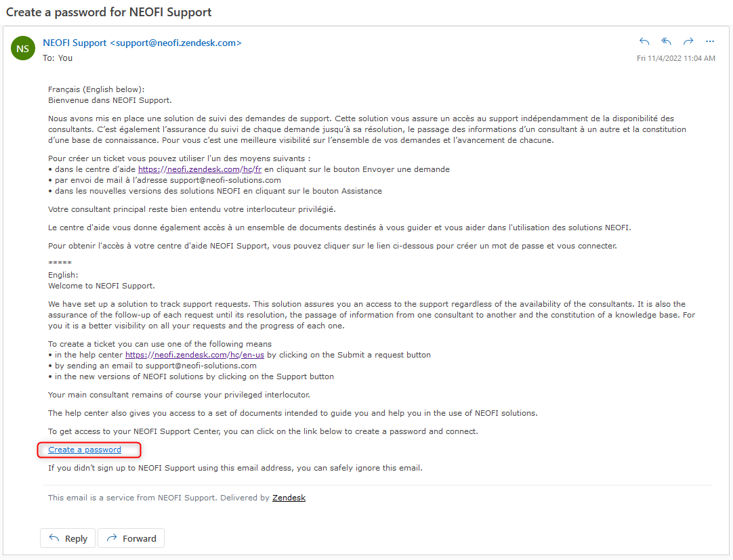Click the English line 'by sending an email to support@neofi-solutions.com'
The width and height of the screenshot is (733, 560).
click(152, 366)
